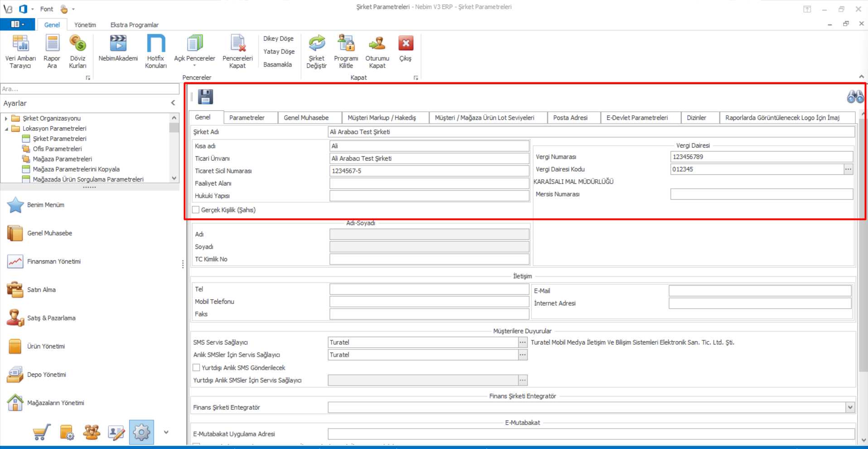The image size is (868, 449).
Task: Click the save floppy disk icon
Action: point(205,97)
